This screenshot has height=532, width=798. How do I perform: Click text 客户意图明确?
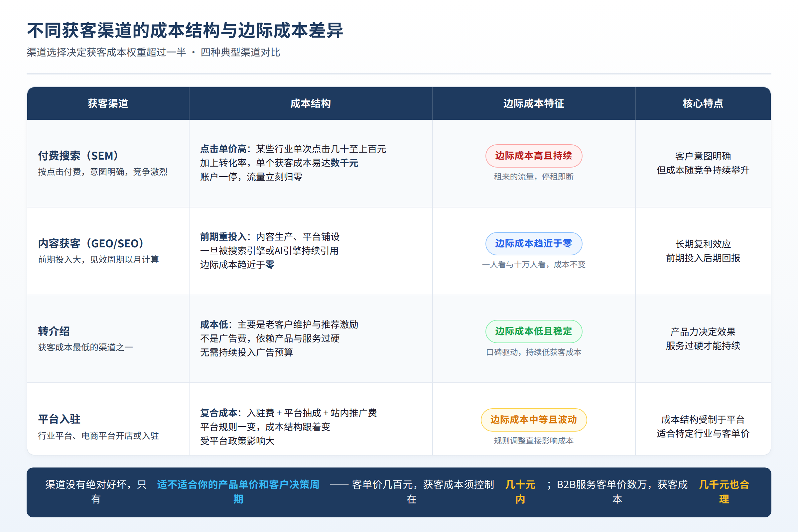coord(703,156)
